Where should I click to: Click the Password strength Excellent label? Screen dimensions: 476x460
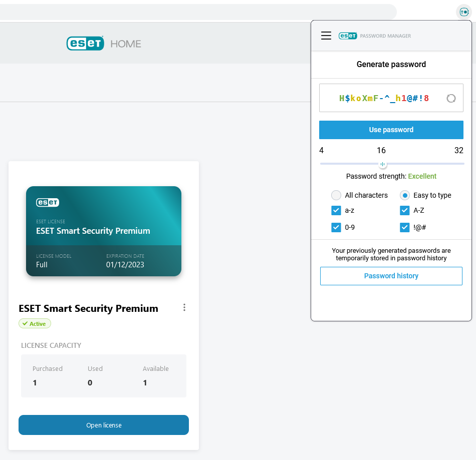click(x=391, y=176)
